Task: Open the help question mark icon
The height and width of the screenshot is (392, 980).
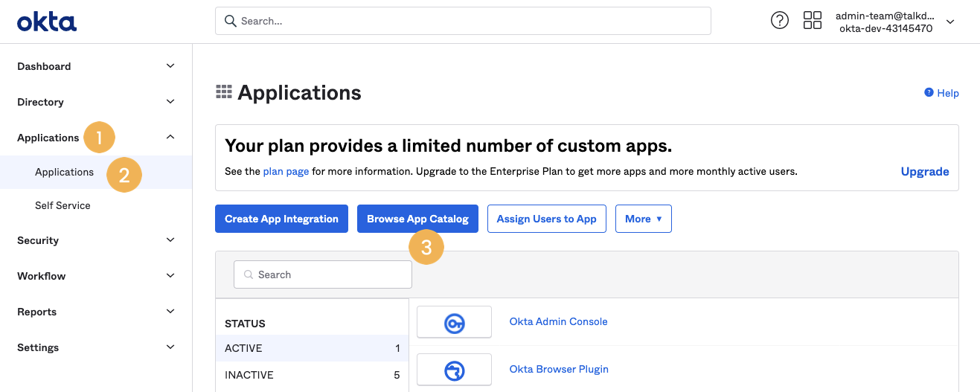Action: click(779, 21)
